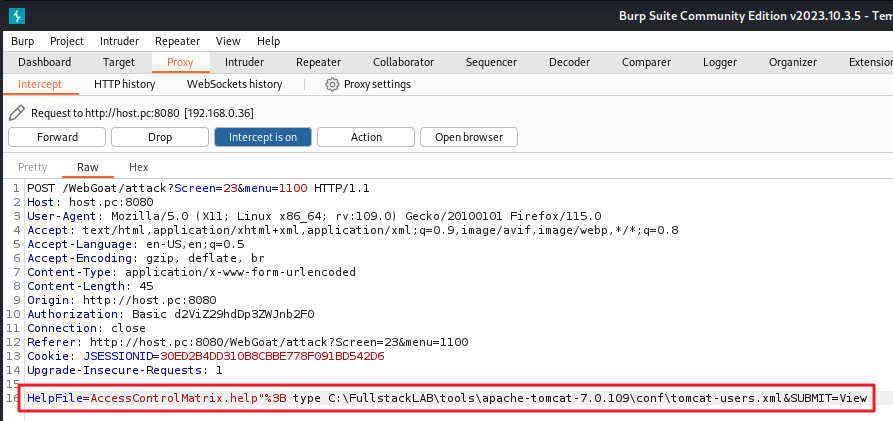Switch to Pretty request view

(32, 167)
